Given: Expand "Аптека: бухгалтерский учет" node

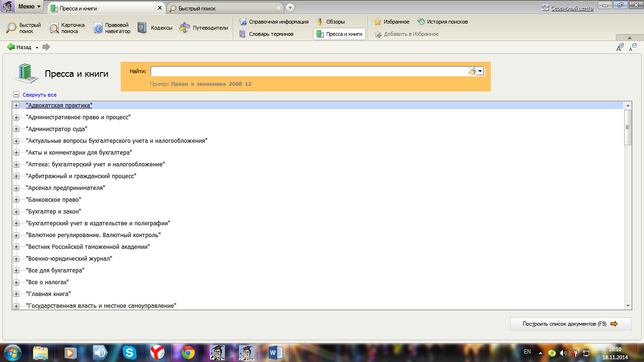Looking at the screenshot, I should (17, 165).
